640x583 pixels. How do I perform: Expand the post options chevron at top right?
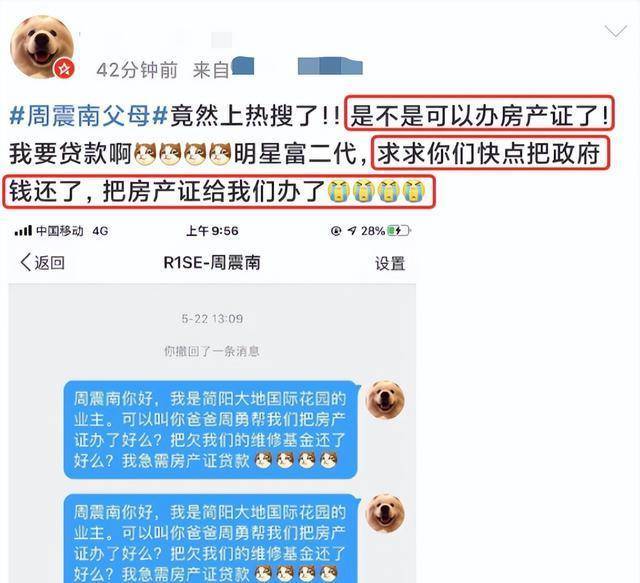[x=615, y=31]
